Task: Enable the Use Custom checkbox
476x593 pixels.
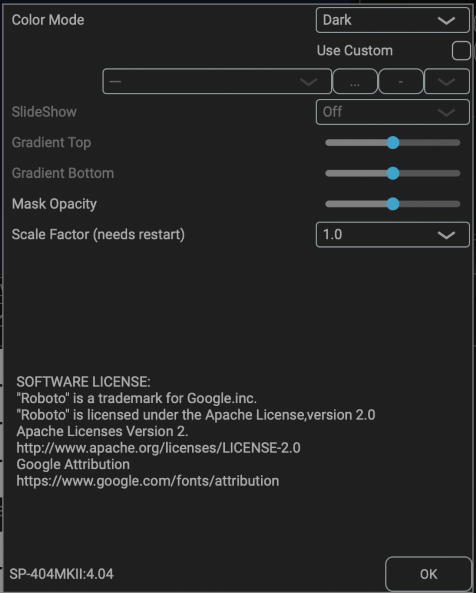Action: click(x=461, y=51)
